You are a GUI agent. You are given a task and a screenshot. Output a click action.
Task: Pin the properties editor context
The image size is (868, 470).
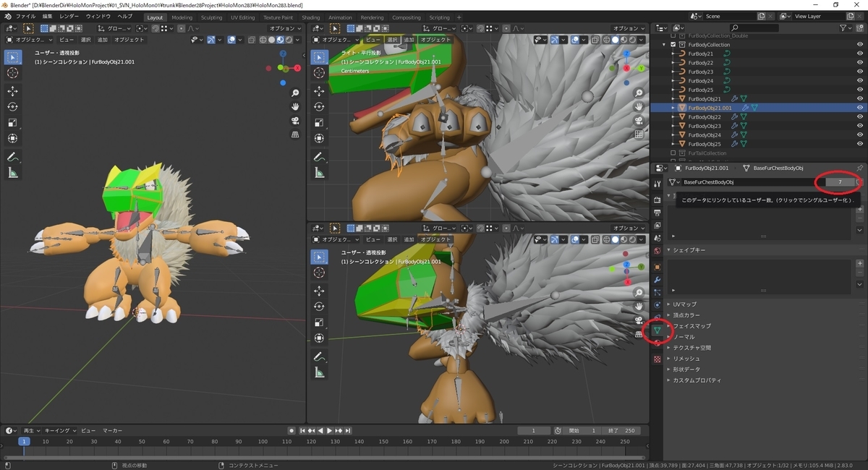click(x=860, y=168)
